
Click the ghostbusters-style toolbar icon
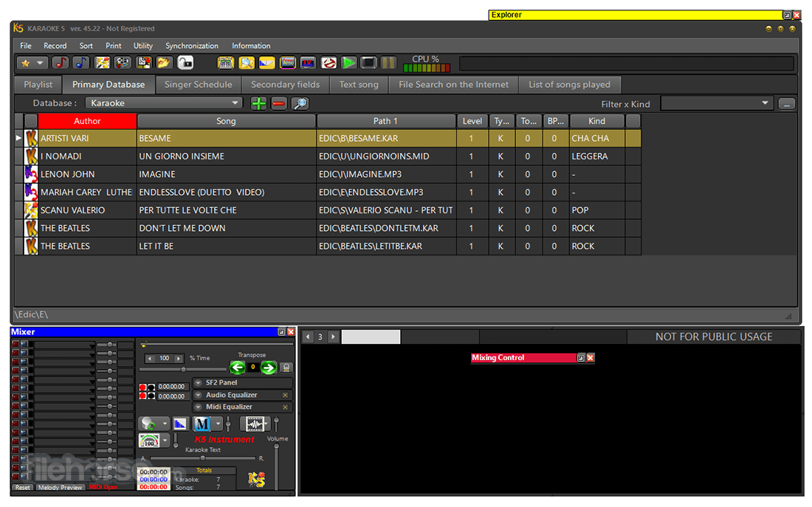pyautogui.click(x=328, y=63)
